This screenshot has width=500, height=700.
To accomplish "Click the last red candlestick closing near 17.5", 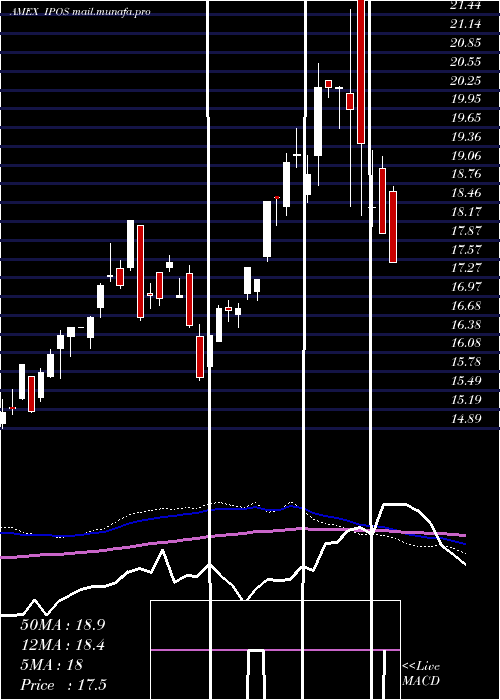I will (x=393, y=227).
